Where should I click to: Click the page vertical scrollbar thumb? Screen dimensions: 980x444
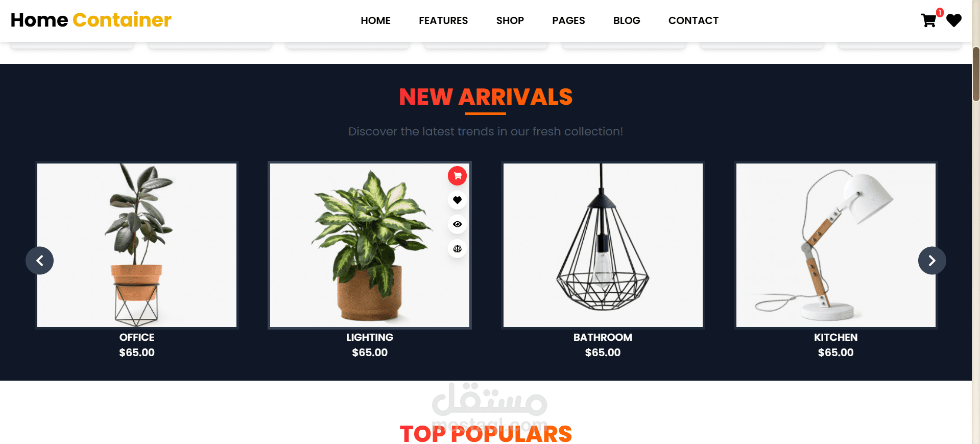976,74
